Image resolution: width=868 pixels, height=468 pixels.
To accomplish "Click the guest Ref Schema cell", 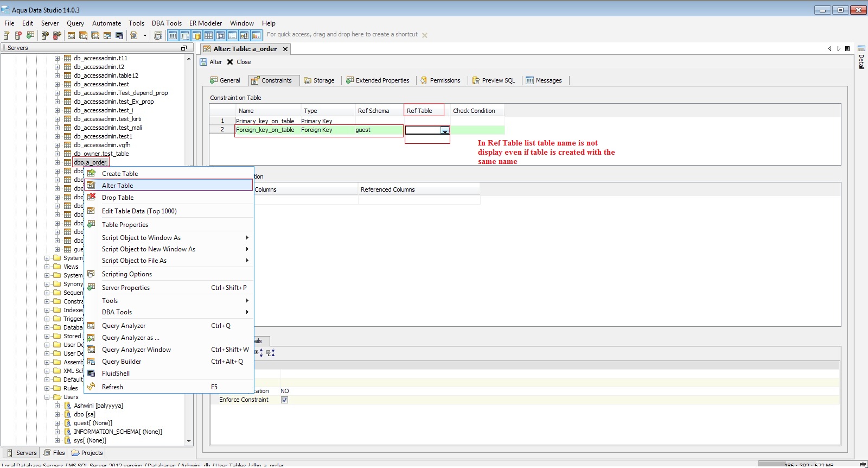I will click(x=379, y=130).
